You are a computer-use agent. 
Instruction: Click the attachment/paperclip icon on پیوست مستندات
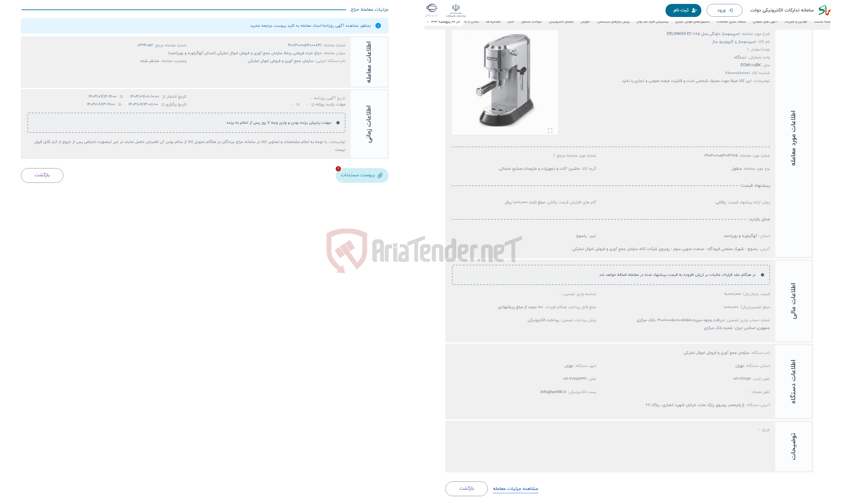(386, 175)
